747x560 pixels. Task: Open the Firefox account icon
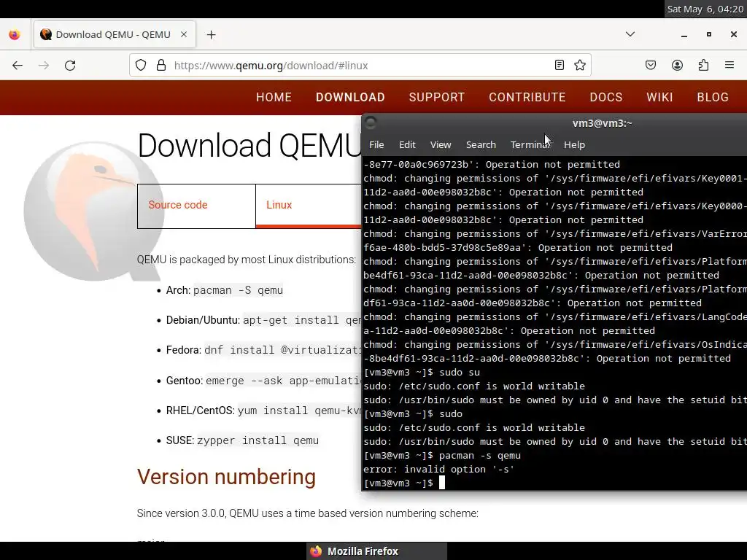point(677,65)
